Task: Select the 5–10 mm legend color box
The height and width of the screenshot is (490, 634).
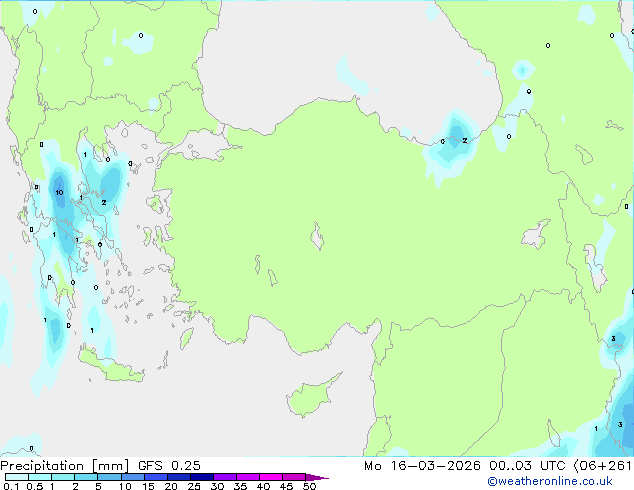Action: click(x=109, y=477)
